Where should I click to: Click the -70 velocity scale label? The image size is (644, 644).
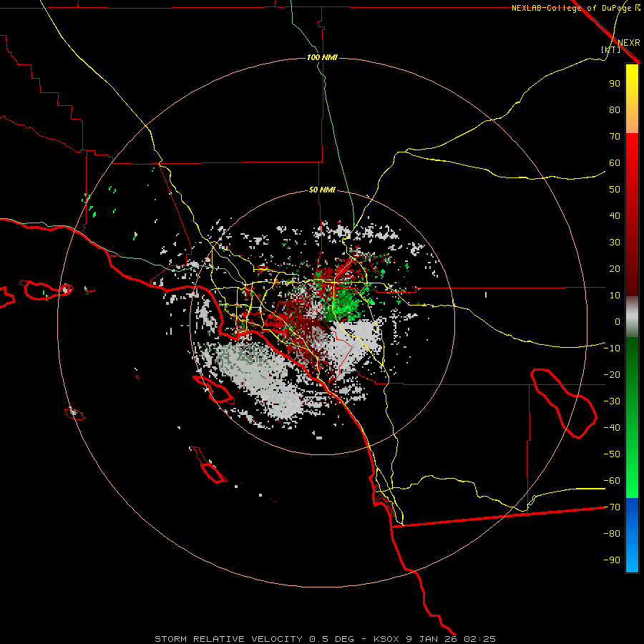(x=612, y=507)
